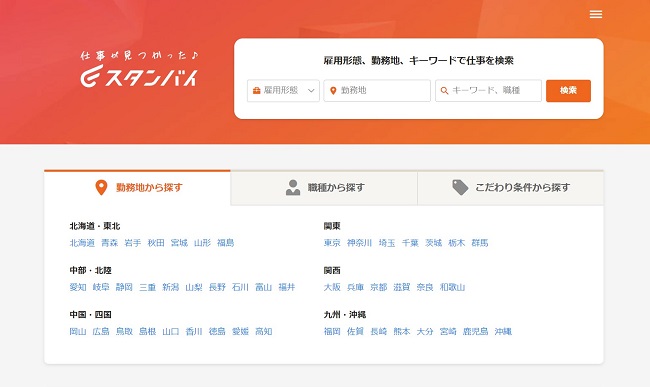The height and width of the screenshot is (387, 650).
Task: Select 群馬 prefecture link
Action: (480, 243)
